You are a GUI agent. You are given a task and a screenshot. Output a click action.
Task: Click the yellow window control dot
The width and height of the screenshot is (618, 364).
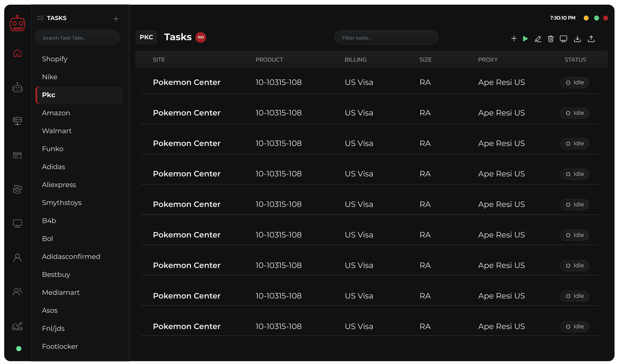coord(586,18)
